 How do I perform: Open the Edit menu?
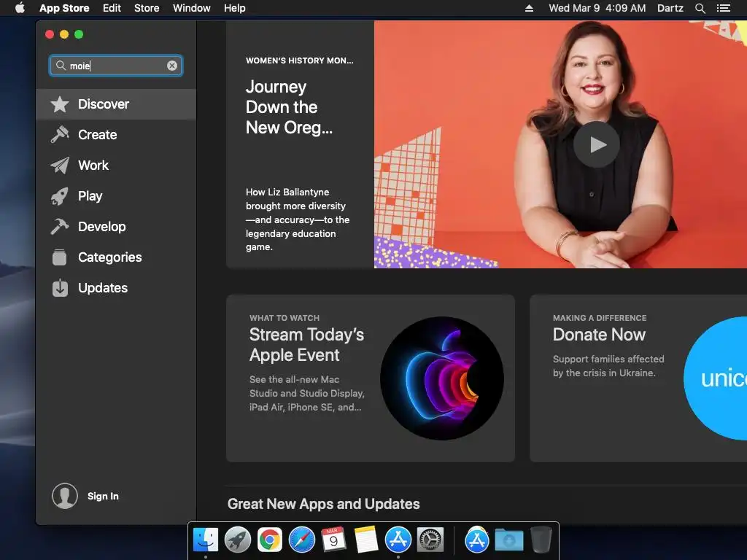click(112, 8)
